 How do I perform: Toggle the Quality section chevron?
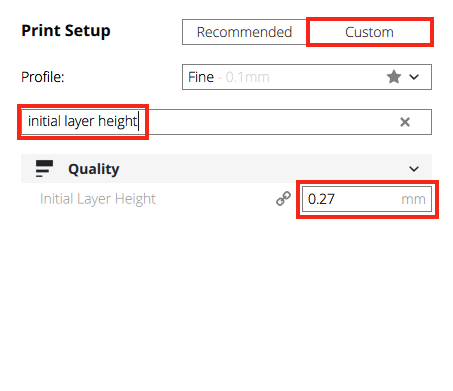point(414,169)
